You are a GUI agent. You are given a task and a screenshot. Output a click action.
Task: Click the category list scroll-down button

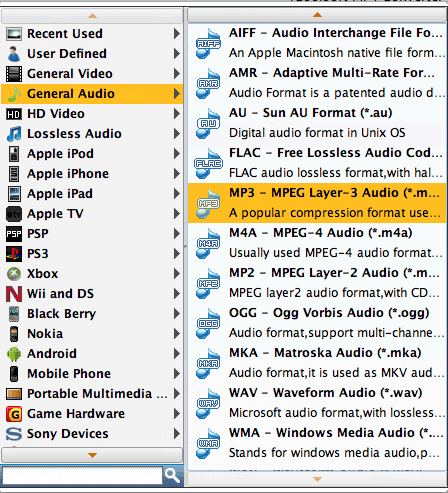tap(92, 455)
